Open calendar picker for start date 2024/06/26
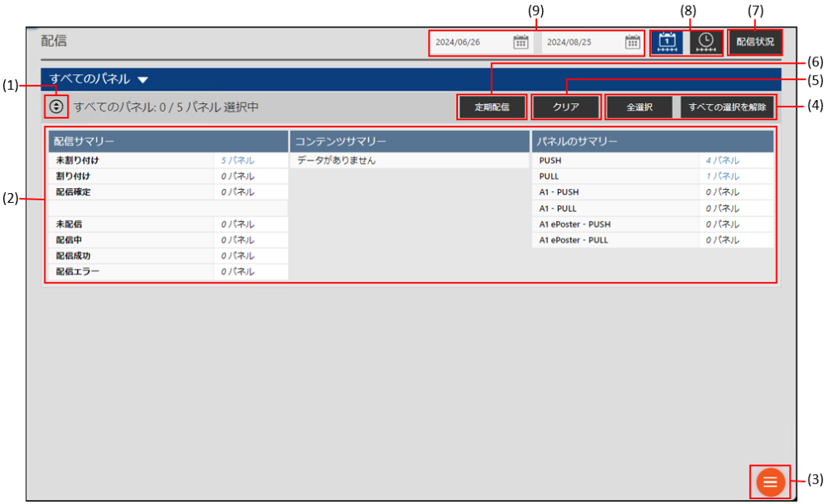 pos(521,42)
